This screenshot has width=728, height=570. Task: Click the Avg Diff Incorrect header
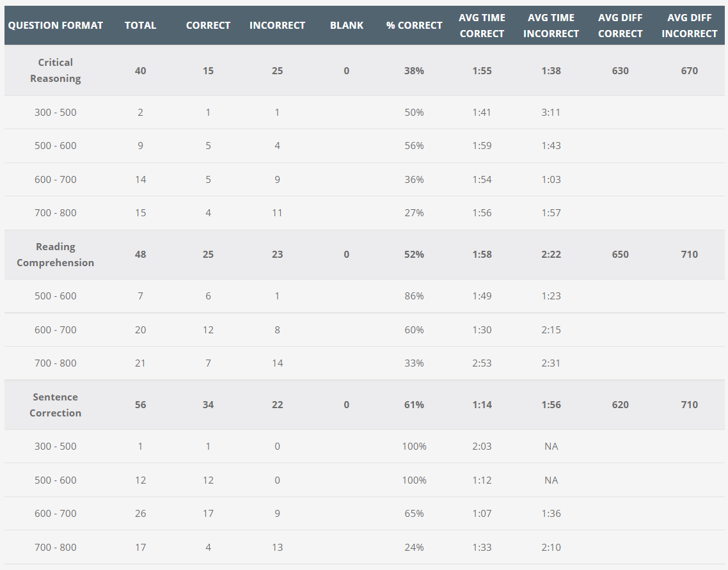pos(689,26)
